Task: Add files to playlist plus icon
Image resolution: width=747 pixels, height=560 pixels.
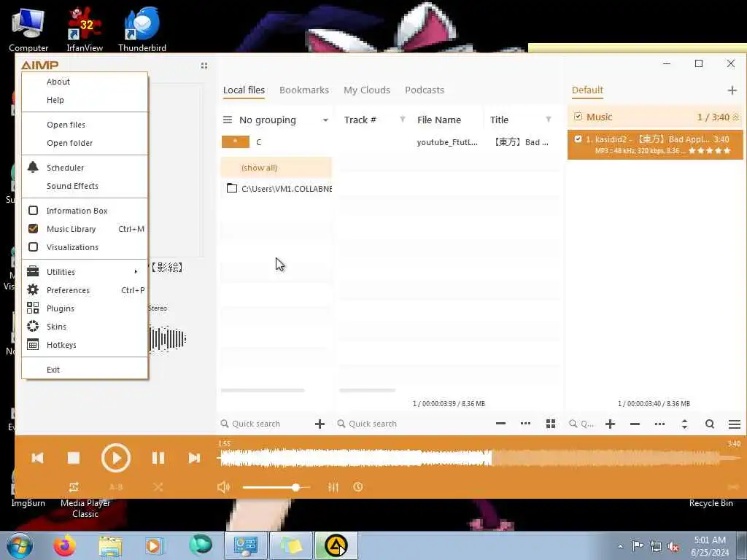Action: pos(611,424)
